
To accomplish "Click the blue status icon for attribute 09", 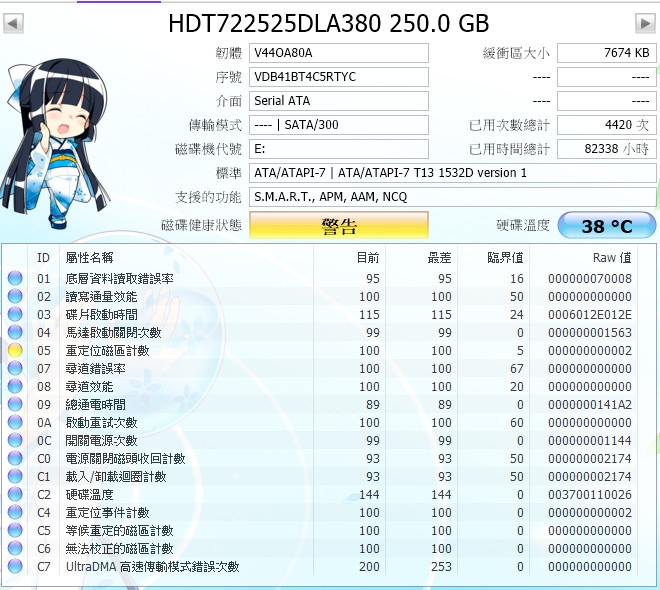I will tap(15, 404).
